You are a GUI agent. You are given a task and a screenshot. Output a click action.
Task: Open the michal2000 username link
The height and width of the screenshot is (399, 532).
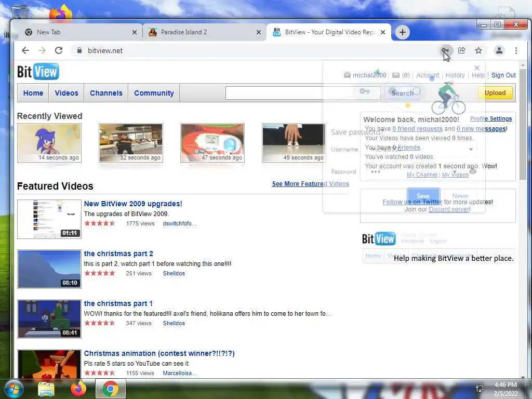point(369,75)
